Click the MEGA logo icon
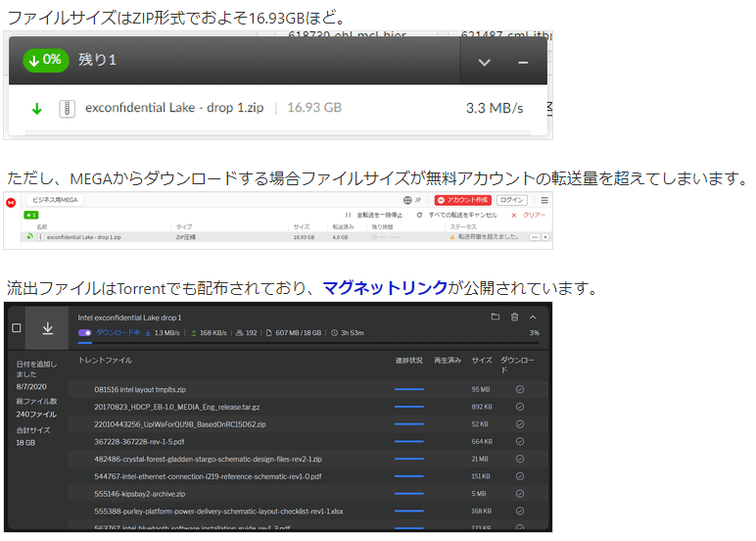This screenshot has height=541, width=756. pyautogui.click(x=12, y=200)
